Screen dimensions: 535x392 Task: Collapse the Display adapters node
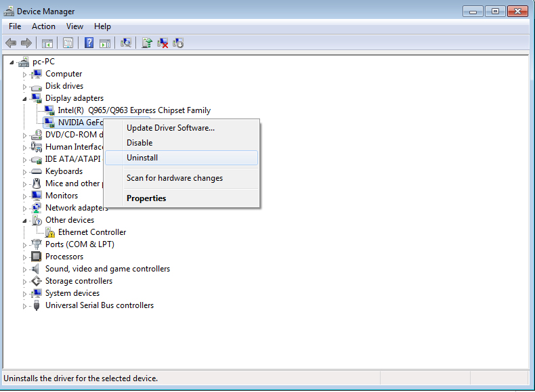tap(24, 99)
